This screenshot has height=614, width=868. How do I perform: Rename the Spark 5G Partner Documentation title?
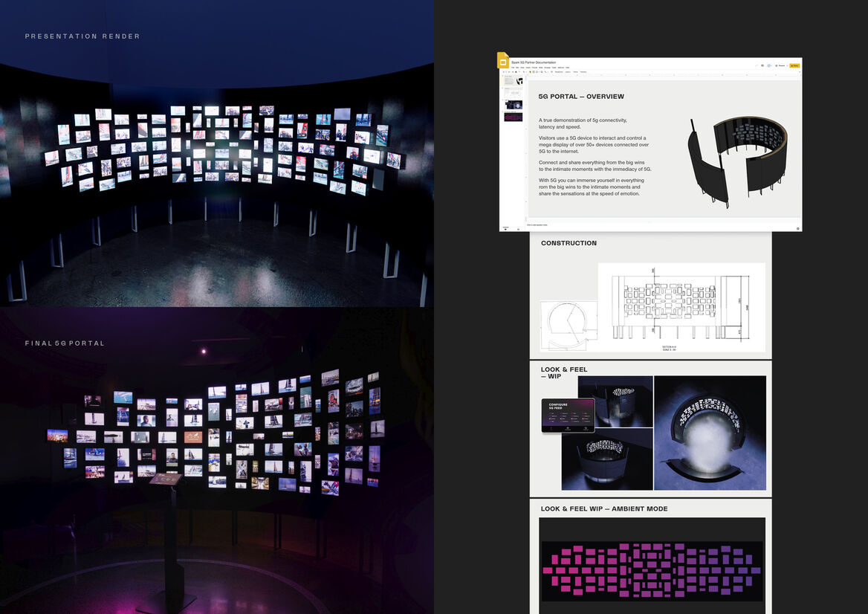[533, 62]
